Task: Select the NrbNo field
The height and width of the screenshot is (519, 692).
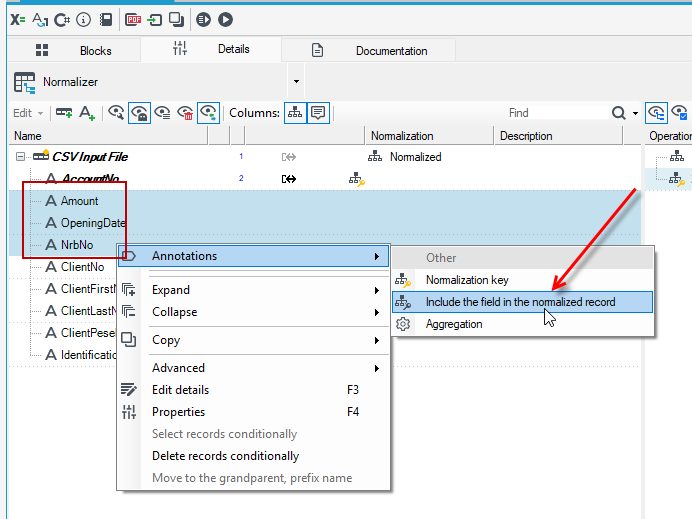Action: point(77,245)
